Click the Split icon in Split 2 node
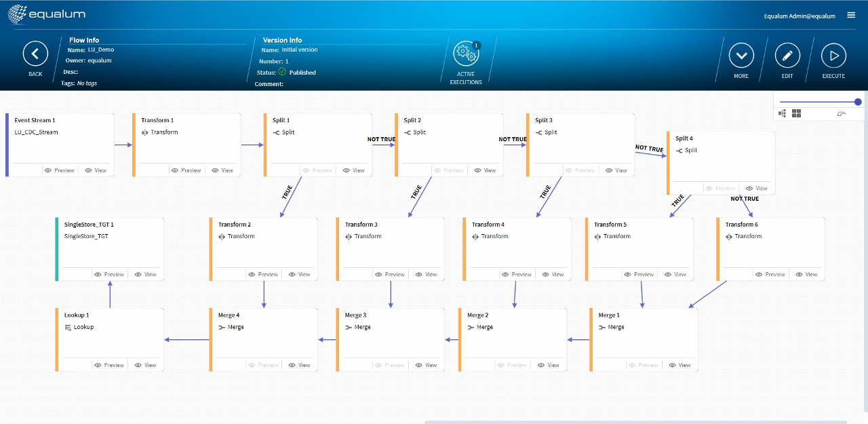This screenshot has height=424, width=868. (x=407, y=132)
